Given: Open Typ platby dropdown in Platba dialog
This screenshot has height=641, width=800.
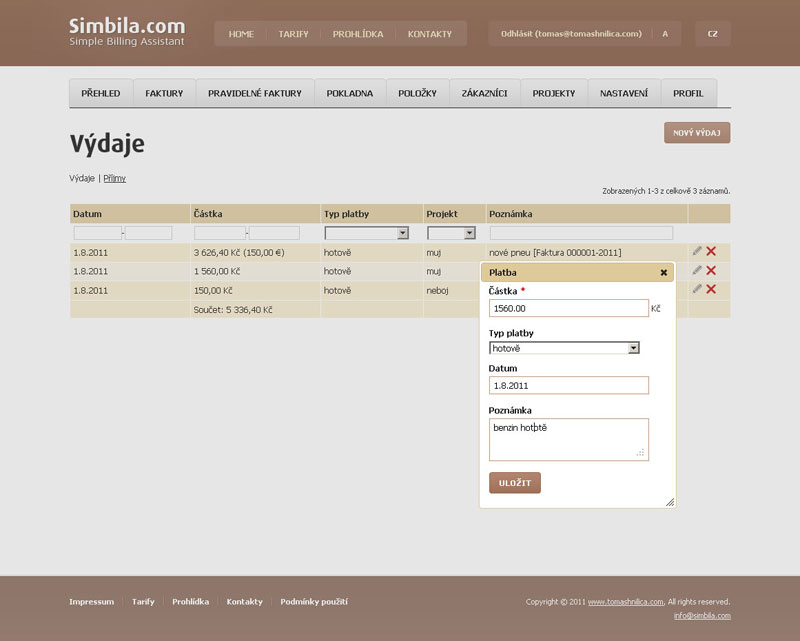Looking at the screenshot, I should [x=633, y=348].
